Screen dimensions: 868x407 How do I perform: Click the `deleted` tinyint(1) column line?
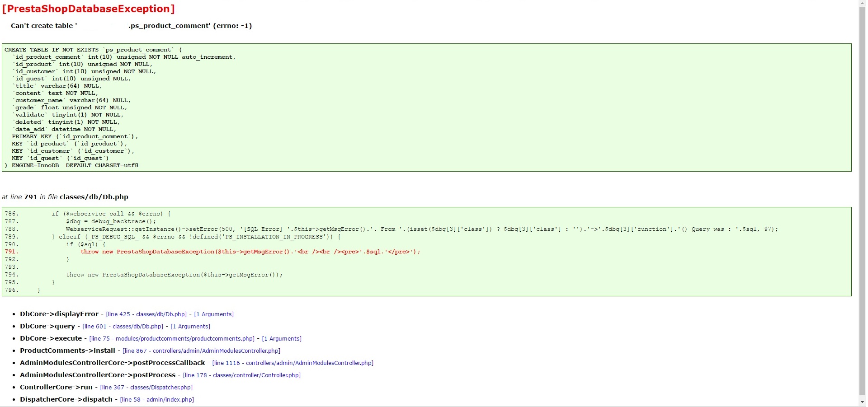pos(66,122)
